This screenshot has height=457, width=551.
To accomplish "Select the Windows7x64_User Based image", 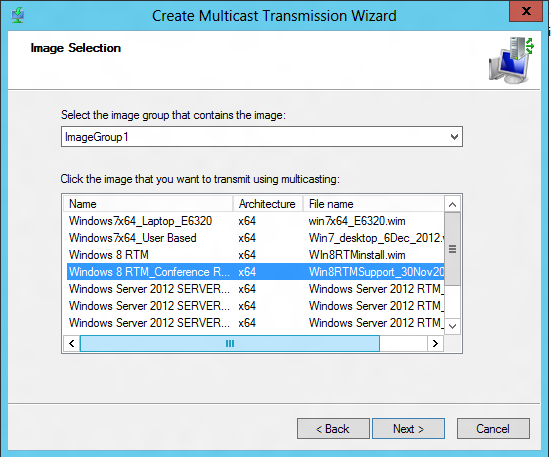I will click(255, 238).
